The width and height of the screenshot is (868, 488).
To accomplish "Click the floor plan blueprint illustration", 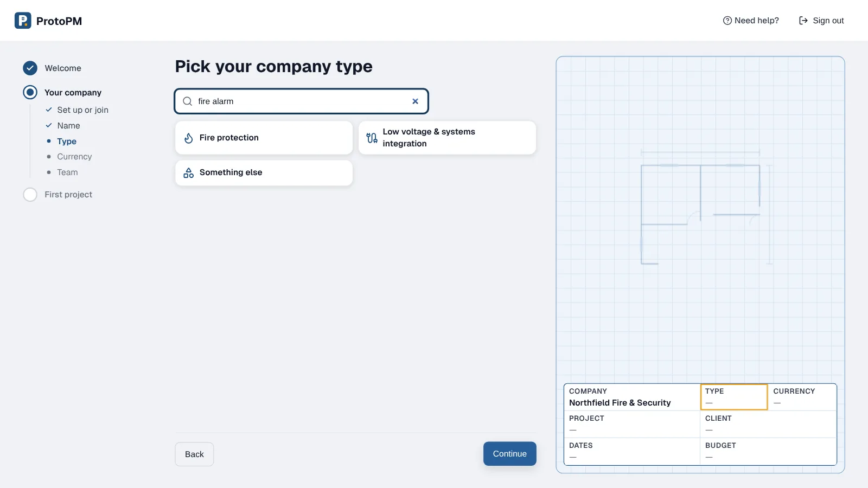I will pyautogui.click(x=706, y=207).
